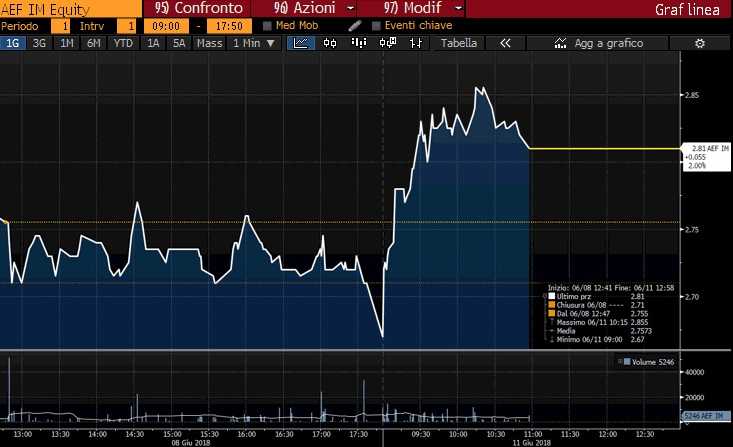Click the Media 2.7573 row
733x447 pixels.
click(602, 331)
